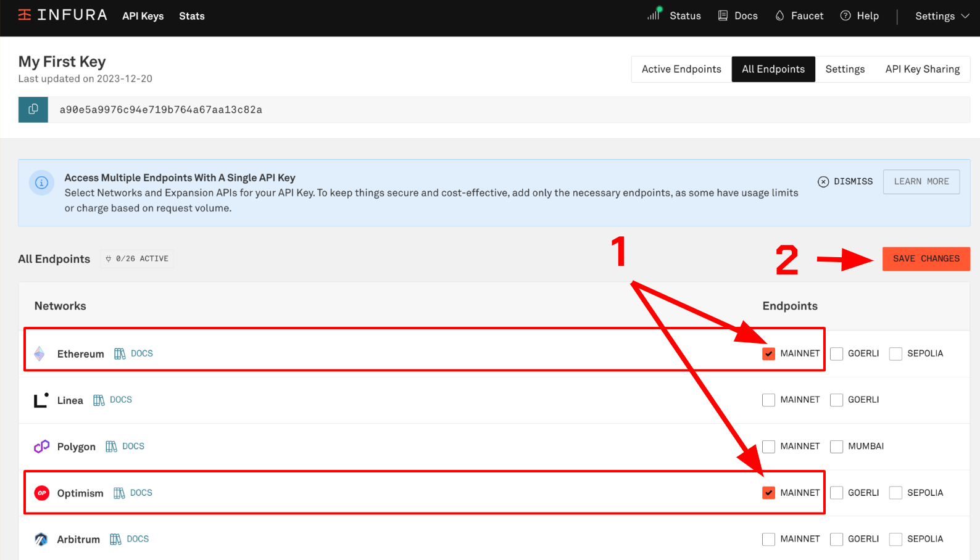Check Linea MAINNET checkbox
This screenshot has width=980, height=560.
(x=768, y=400)
